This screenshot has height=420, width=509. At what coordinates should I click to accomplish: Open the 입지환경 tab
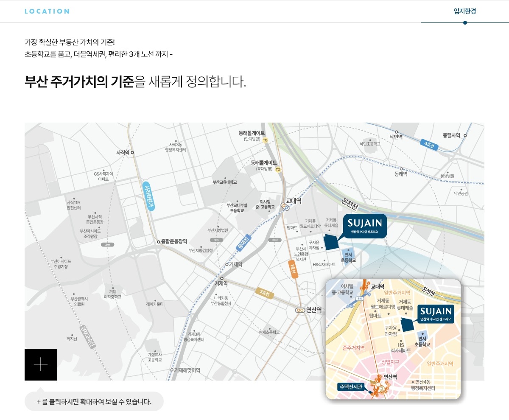click(465, 11)
